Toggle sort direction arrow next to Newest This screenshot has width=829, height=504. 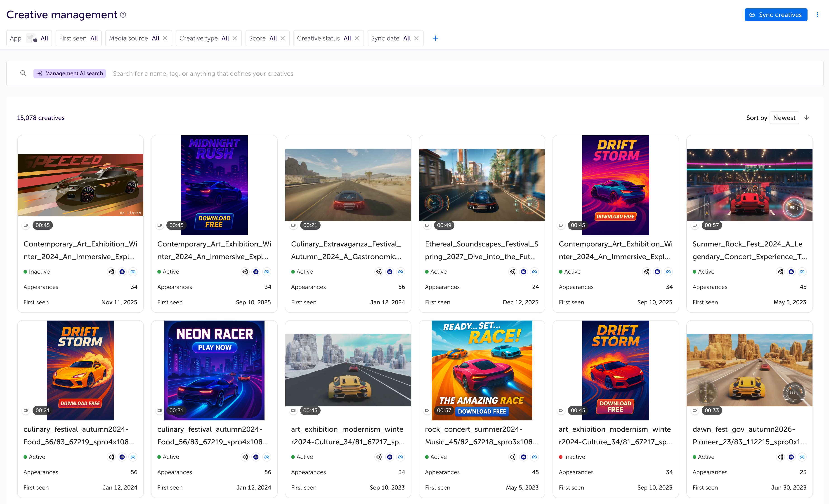tap(806, 118)
